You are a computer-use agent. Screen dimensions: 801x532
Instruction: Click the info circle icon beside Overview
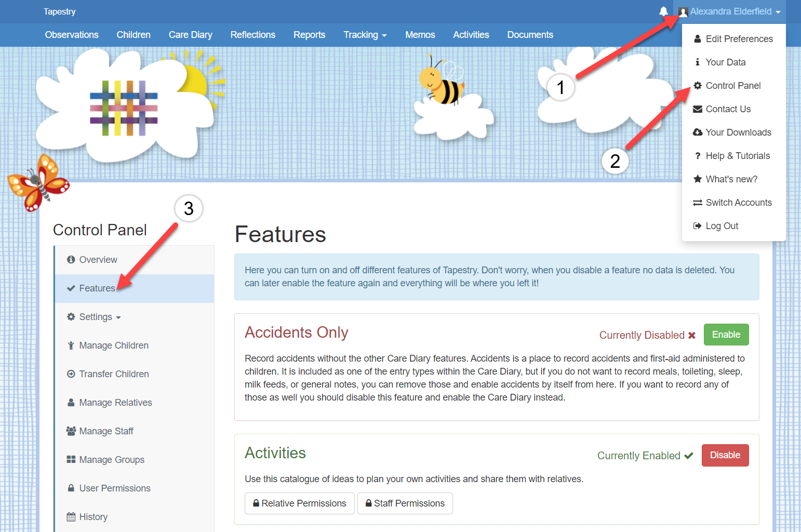point(71,260)
